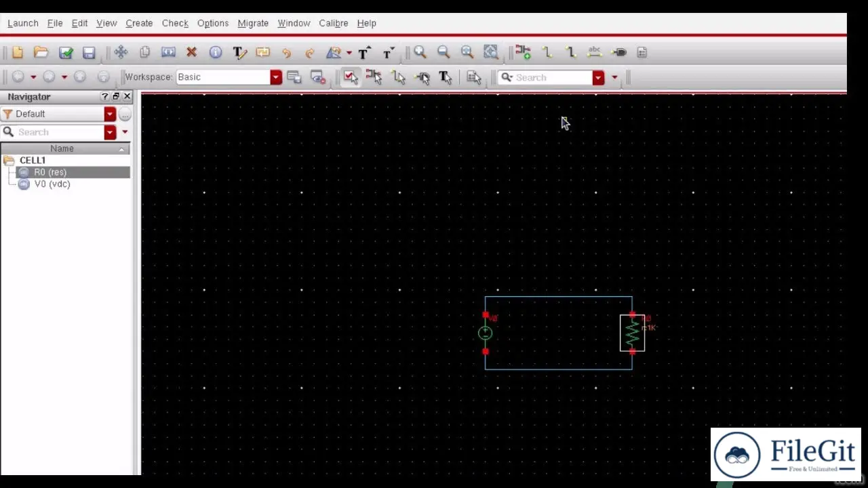Click the Zoom to Selected icon

click(467, 52)
